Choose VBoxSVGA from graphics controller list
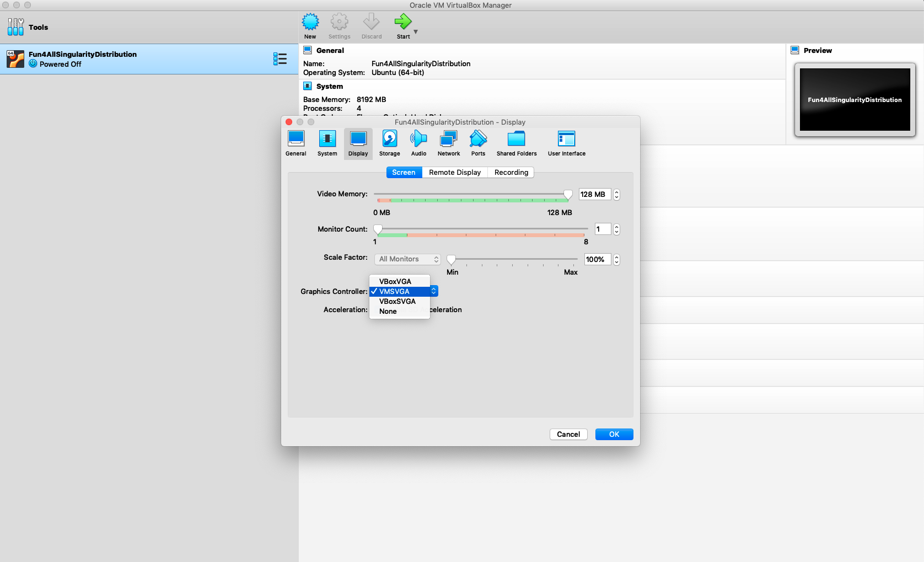The width and height of the screenshot is (924, 562). click(x=400, y=301)
